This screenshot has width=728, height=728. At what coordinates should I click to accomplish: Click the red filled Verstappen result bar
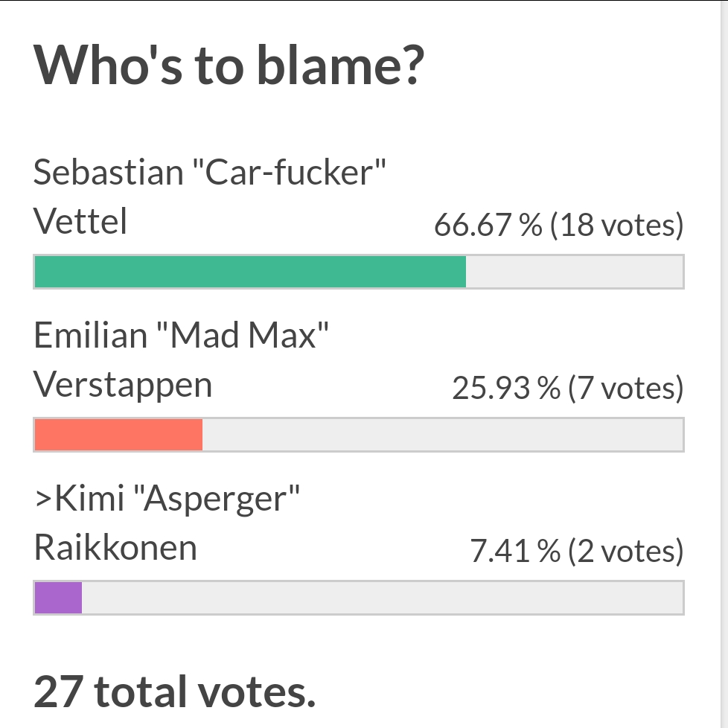tap(118, 435)
